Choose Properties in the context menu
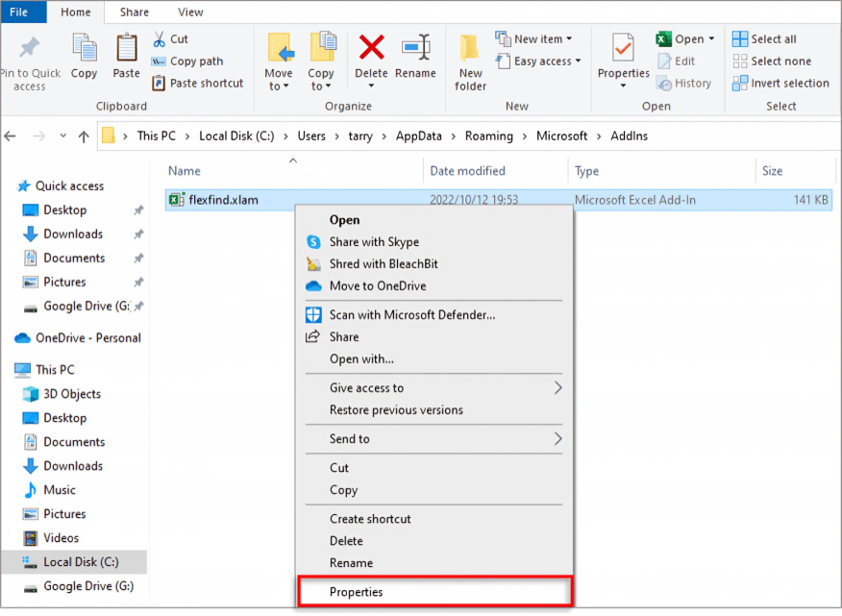 coord(434,592)
